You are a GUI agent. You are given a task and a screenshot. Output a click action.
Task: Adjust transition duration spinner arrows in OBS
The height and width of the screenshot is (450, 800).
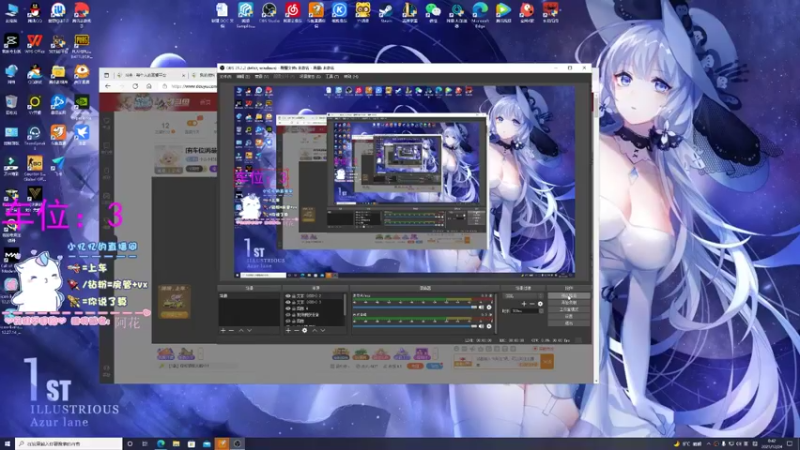tap(541, 311)
